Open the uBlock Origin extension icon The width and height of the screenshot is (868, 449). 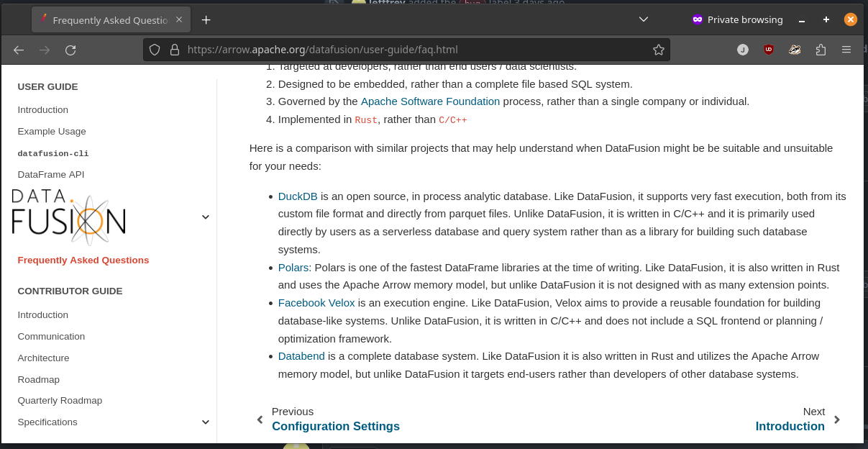tap(769, 50)
